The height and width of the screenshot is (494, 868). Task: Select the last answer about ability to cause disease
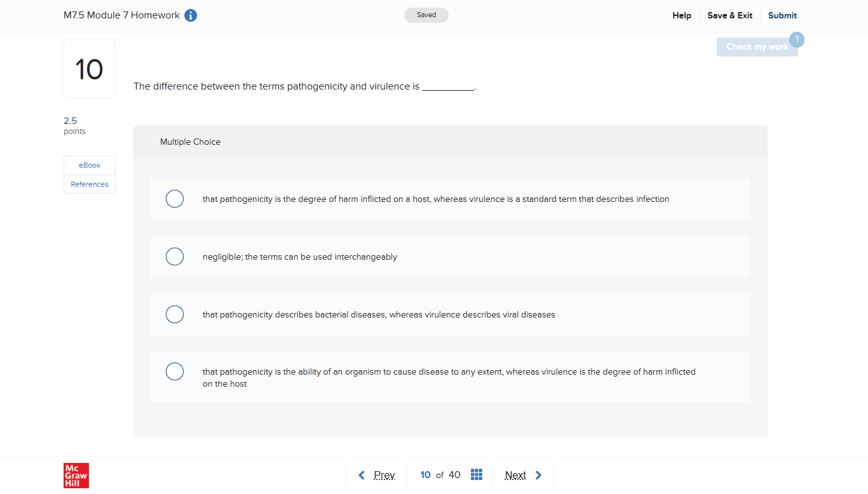175,371
